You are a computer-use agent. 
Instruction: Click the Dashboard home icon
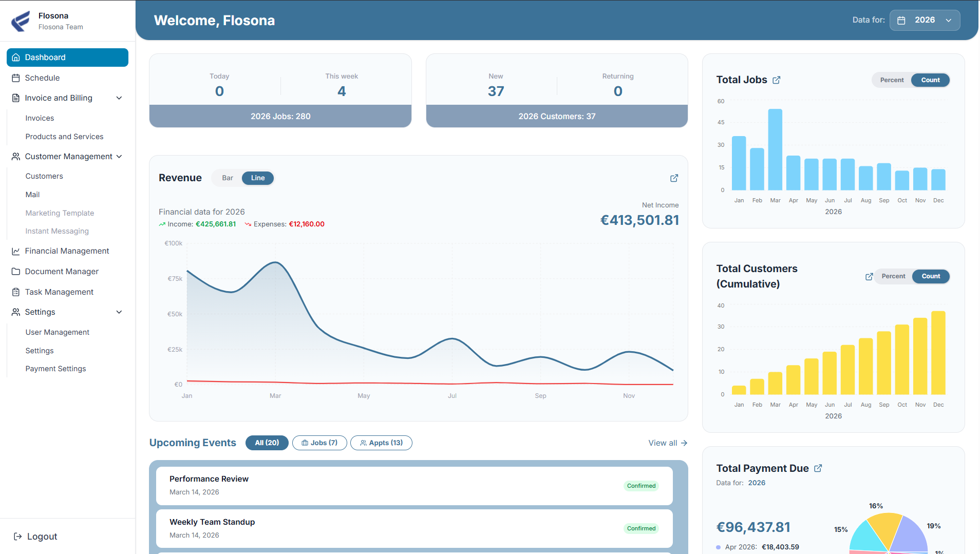tap(16, 58)
